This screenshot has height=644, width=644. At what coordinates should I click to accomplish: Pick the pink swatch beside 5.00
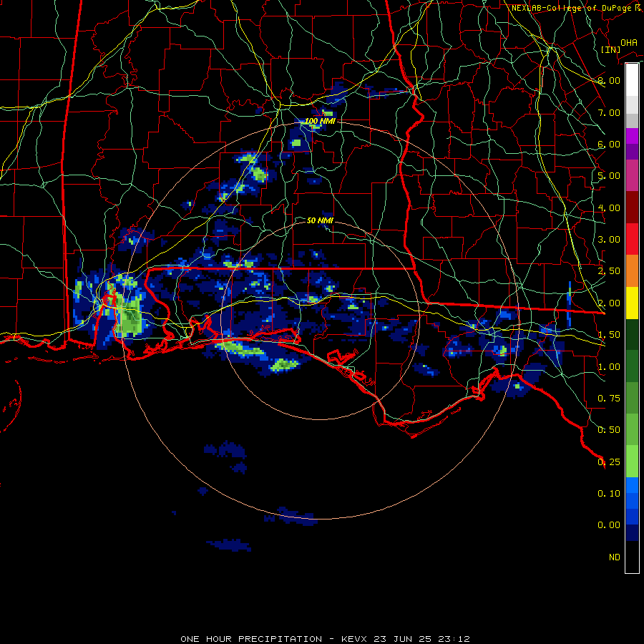(x=632, y=175)
